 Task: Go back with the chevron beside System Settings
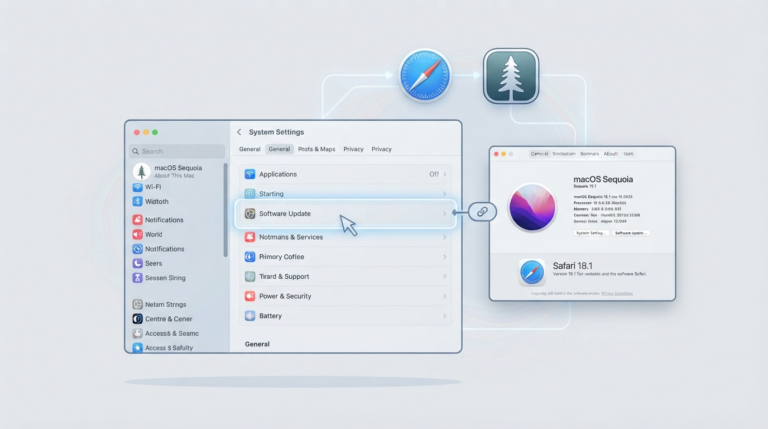(239, 132)
